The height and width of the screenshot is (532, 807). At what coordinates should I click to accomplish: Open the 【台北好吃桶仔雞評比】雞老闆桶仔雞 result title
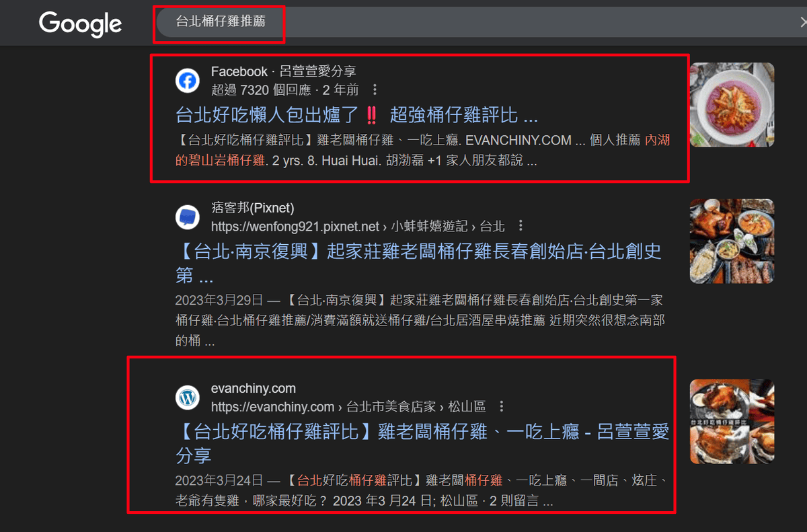click(422, 443)
